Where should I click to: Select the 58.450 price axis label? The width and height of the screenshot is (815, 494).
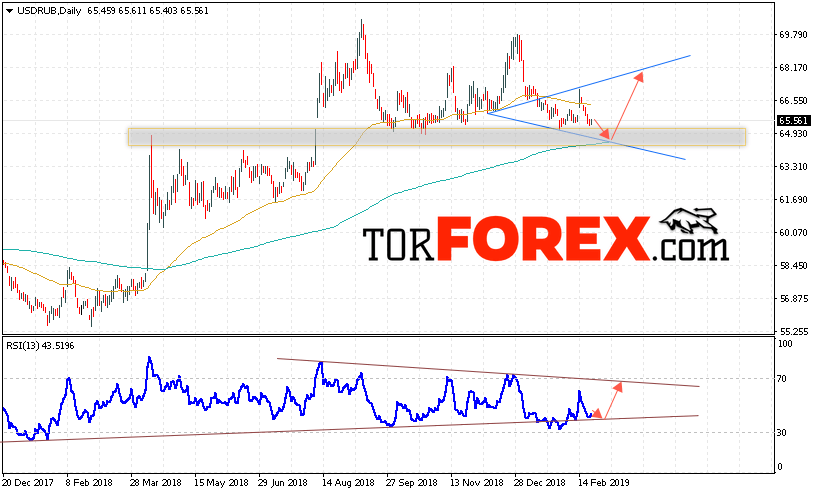(x=793, y=265)
